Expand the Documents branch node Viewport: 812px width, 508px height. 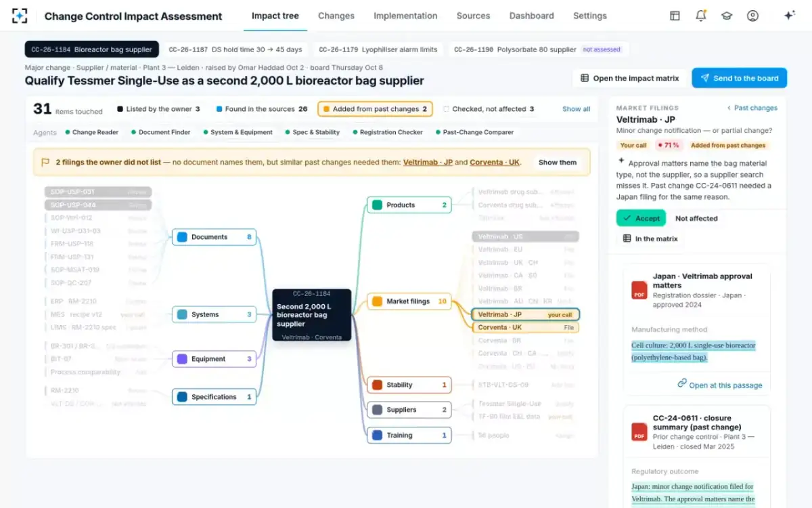(214, 237)
